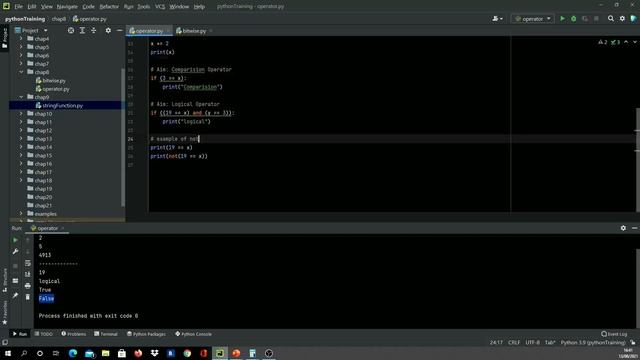Toggle soft-wrap in the Run console
Screen dimensions: 640x360
pos(27,263)
